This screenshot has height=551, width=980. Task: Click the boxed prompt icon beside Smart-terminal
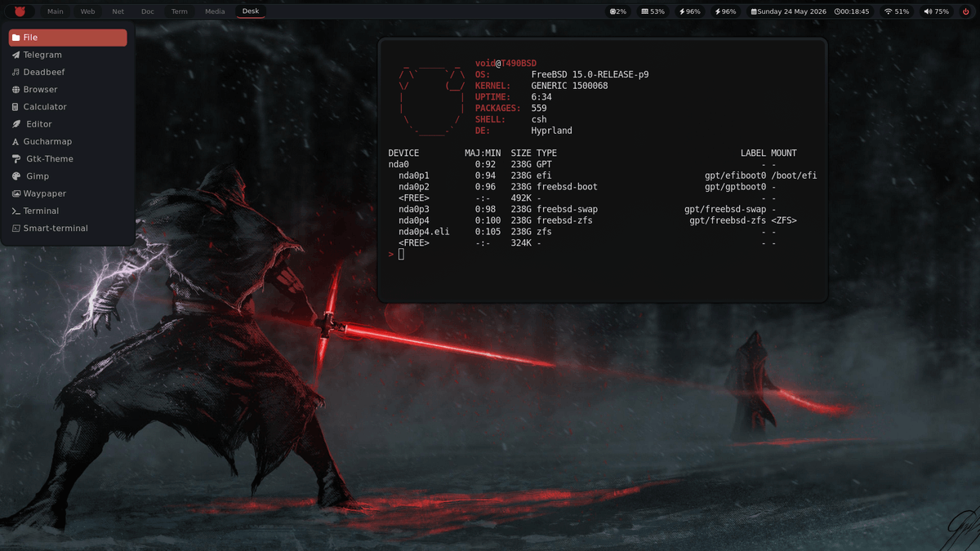pyautogui.click(x=16, y=229)
